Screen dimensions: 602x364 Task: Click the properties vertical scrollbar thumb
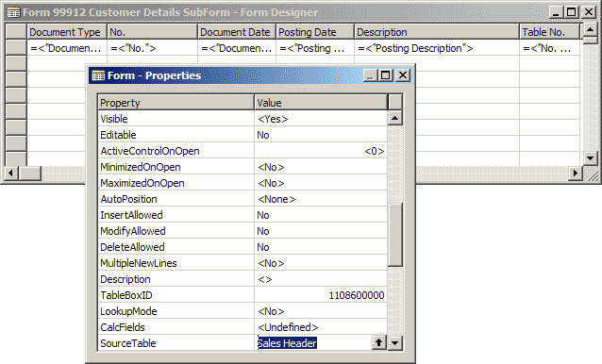coord(395,235)
